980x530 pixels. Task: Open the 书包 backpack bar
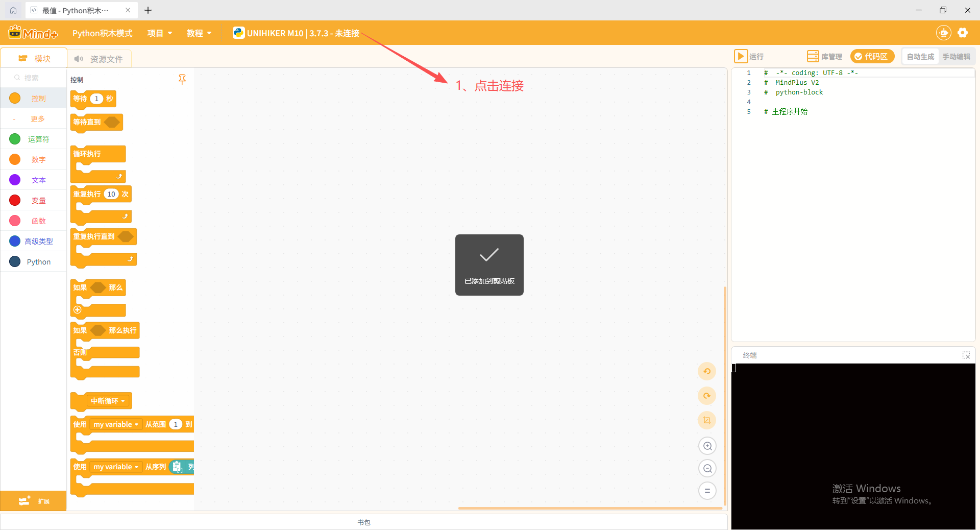[364, 522]
